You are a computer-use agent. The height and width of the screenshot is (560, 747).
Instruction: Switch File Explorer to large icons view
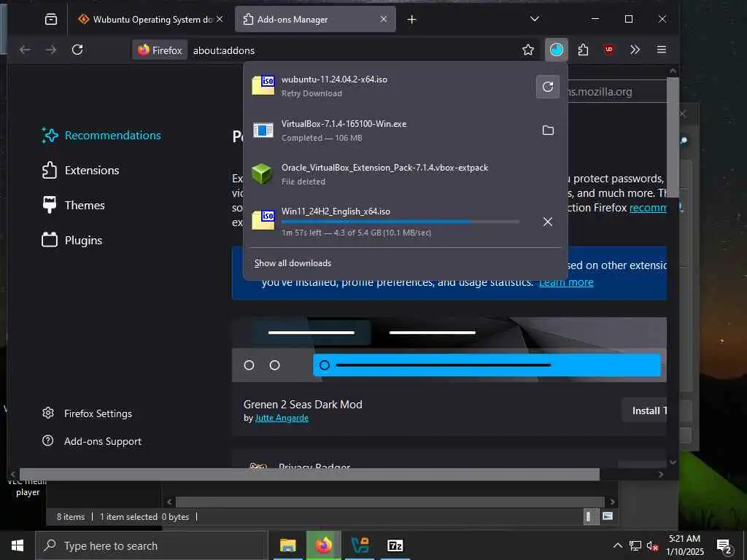[608, 516]
